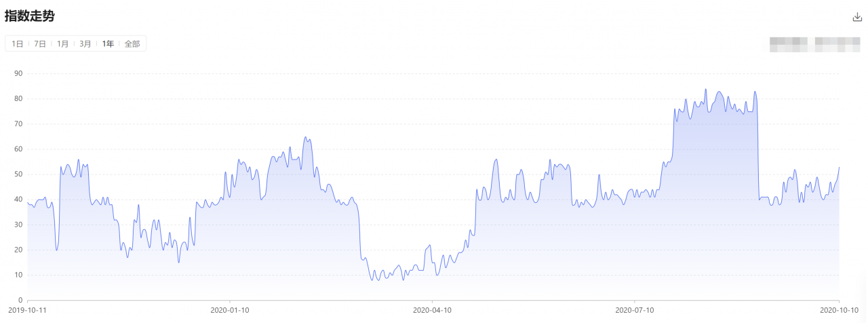Show the 3月 trend range
Viewport: 868px width, 323px height.
(85, 44)
